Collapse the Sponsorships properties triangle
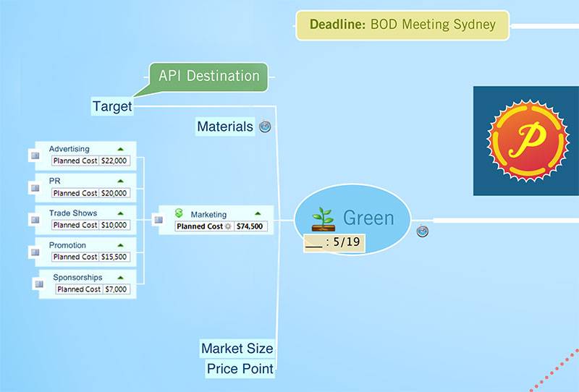Viewport: 579px width, 392px height. pos(120,278)
